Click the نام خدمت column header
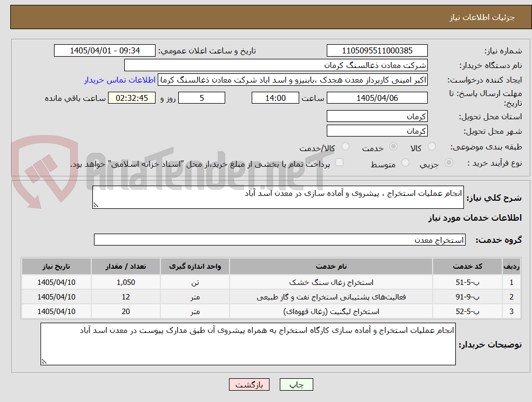Viewport: 532px width, 402px height. [331, 267]
